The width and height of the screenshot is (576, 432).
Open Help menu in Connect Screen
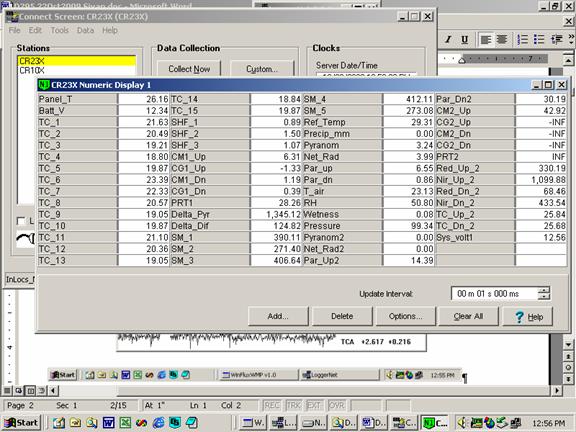(110, 30)
